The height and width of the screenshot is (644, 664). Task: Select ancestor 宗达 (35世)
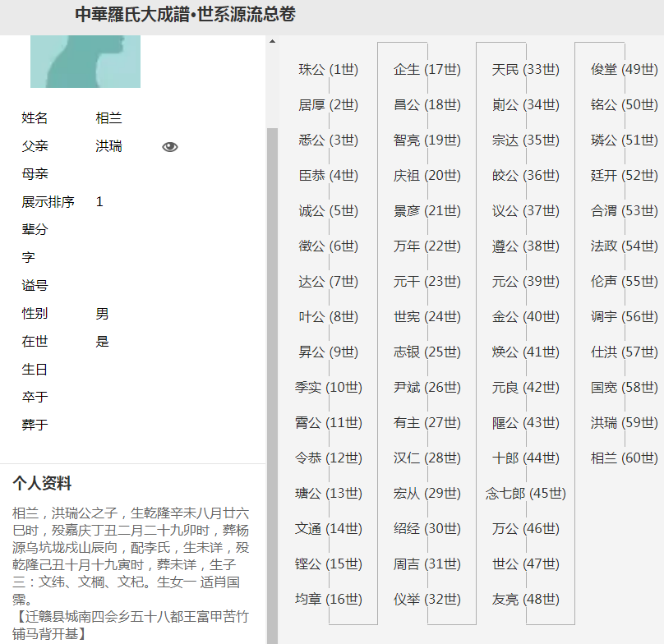pos(525,140)
